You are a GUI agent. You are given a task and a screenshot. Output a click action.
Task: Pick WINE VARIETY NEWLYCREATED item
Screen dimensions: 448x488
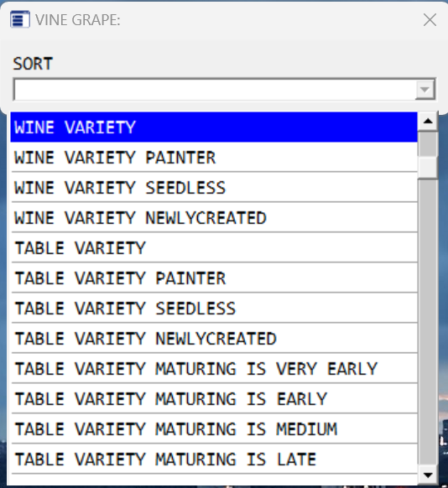tap(214, 218)
